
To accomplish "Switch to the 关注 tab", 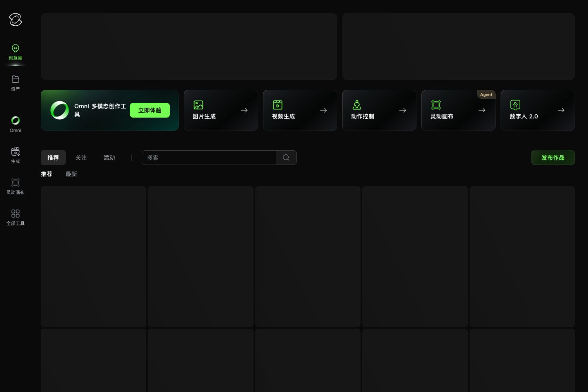I will click(81, 158).
